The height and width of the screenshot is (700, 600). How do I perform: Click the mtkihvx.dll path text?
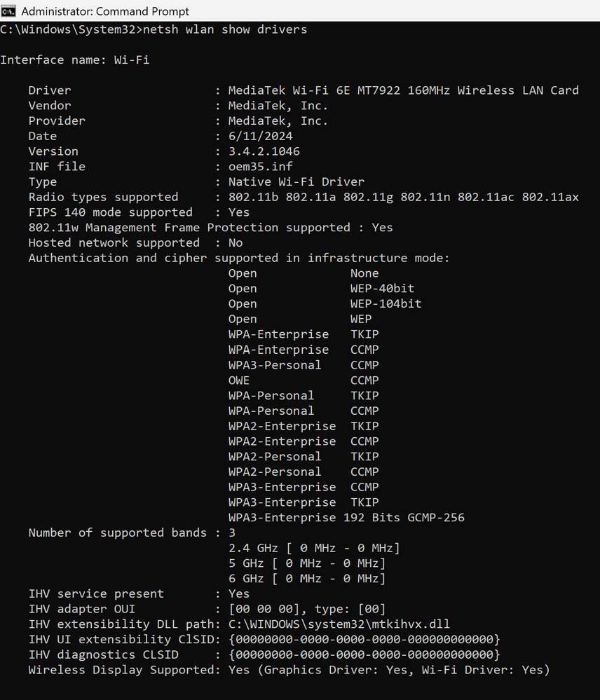(x=339, y=624)
